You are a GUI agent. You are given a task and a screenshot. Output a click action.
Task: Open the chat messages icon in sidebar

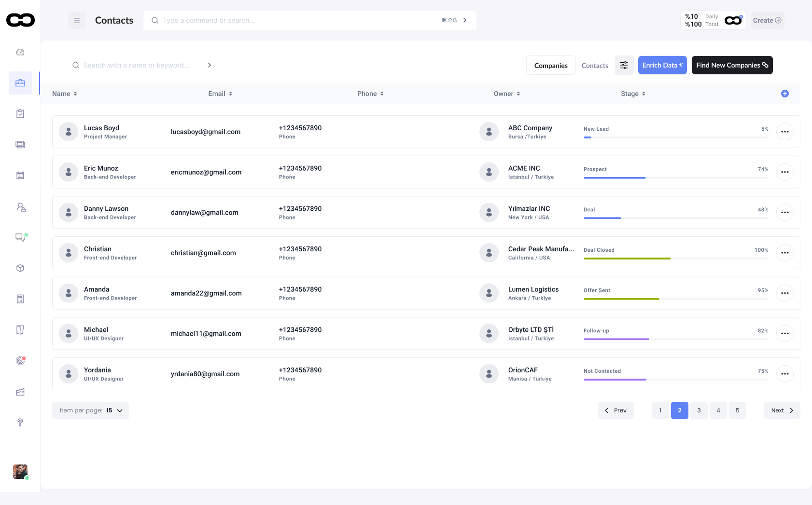[x=21, y=237]
